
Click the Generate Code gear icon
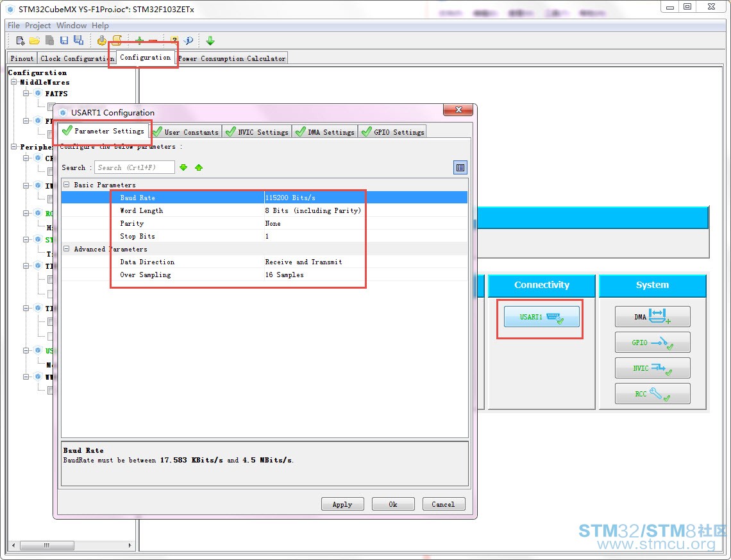pos(101,40)
